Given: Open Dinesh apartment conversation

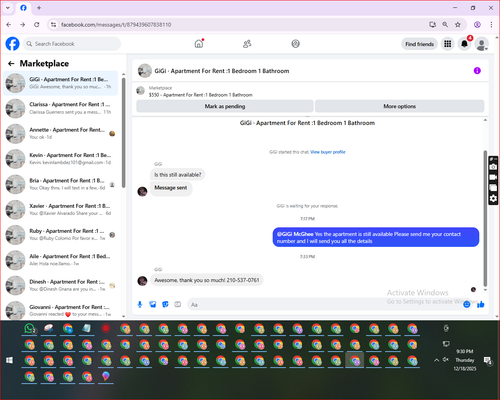Looking at the screenshot, I should click(60, 285).
